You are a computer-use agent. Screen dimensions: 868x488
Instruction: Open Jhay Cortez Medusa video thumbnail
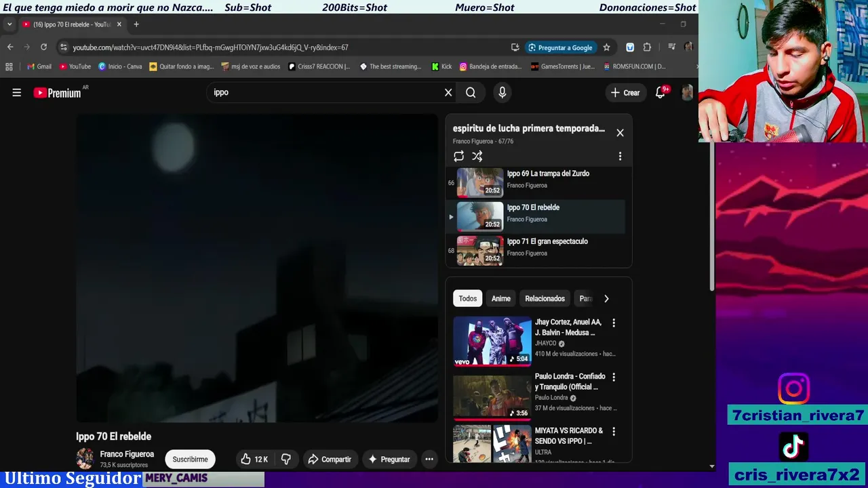(492, 341)
